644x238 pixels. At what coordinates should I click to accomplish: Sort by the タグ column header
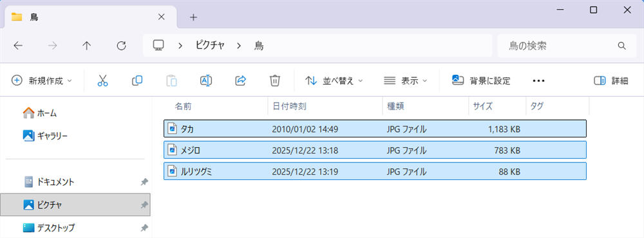coord(537,106)
